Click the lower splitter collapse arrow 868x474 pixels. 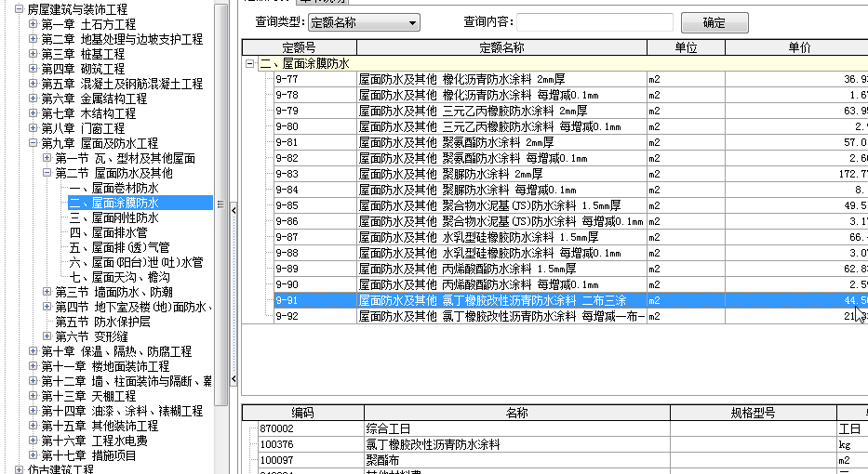(x=234, y=379)
